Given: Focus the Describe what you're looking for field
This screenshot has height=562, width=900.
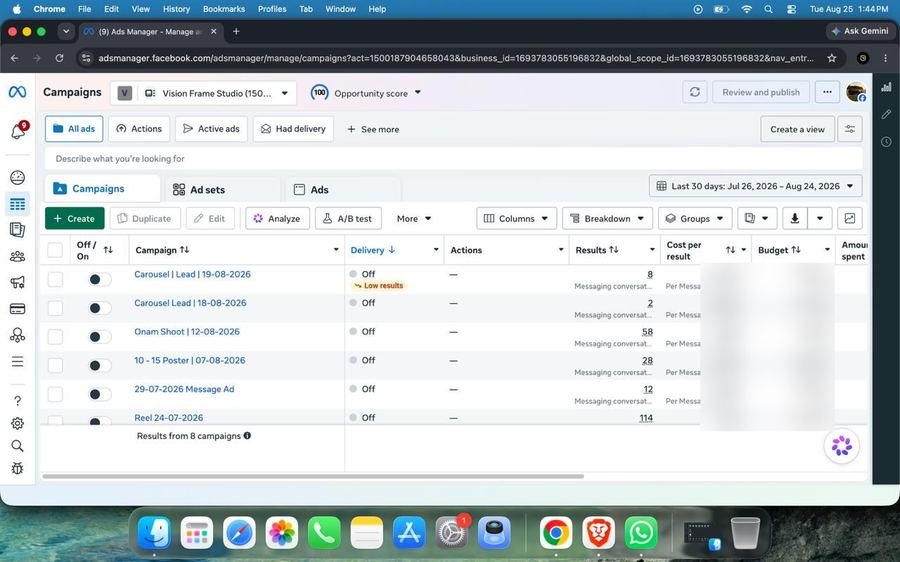Looking at the screenshot, I should click(x=453, y=158).
